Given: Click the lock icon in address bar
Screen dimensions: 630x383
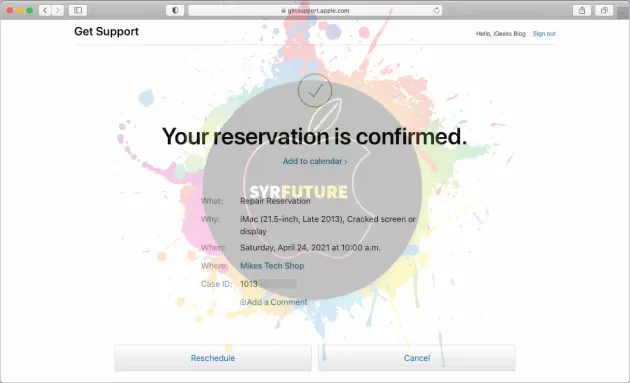Looking at the screenshot, I should point(283,11).
